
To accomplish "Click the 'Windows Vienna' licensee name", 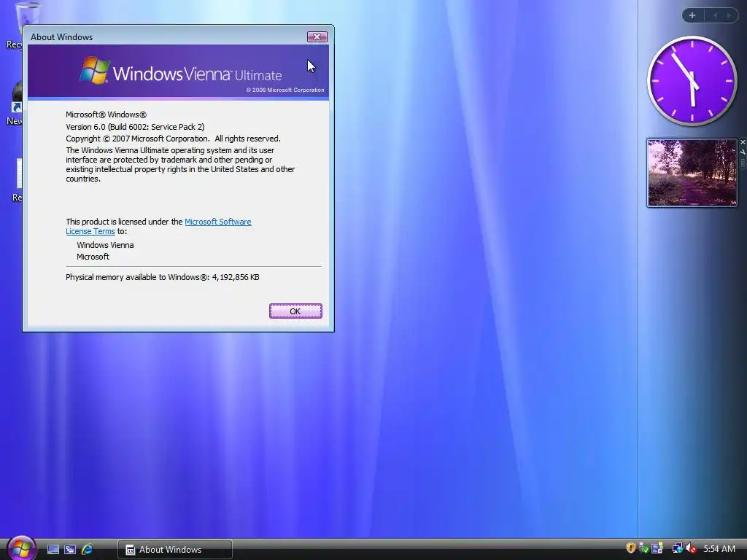I will click(105, 245).
